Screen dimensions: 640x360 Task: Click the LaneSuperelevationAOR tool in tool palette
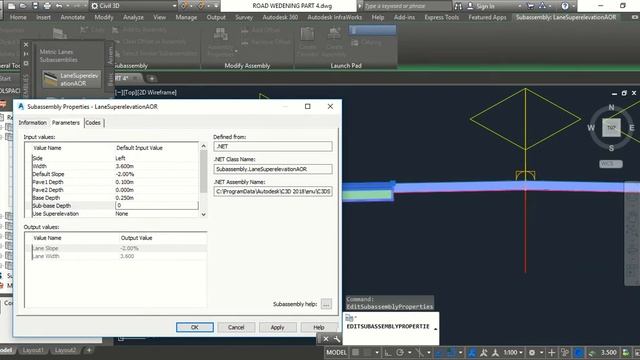click(72, 80)
